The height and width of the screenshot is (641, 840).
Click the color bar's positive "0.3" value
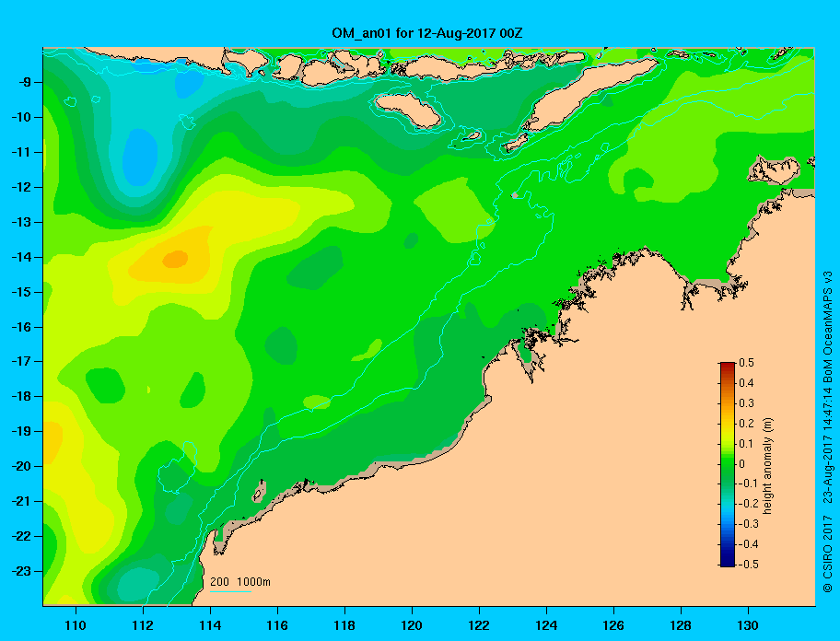click(x=747, y=403)
